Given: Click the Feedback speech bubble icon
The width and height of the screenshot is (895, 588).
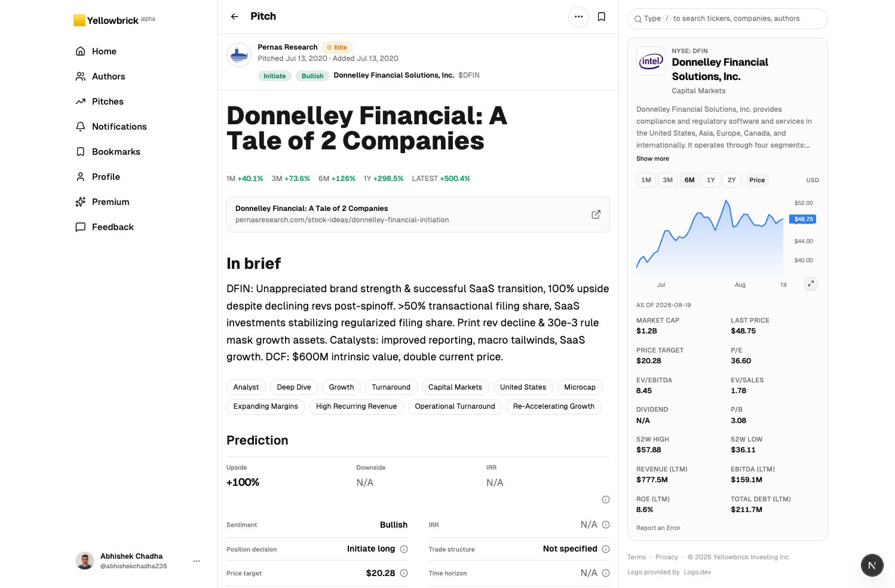Looking at the screenshot, I should click(81, 227).
